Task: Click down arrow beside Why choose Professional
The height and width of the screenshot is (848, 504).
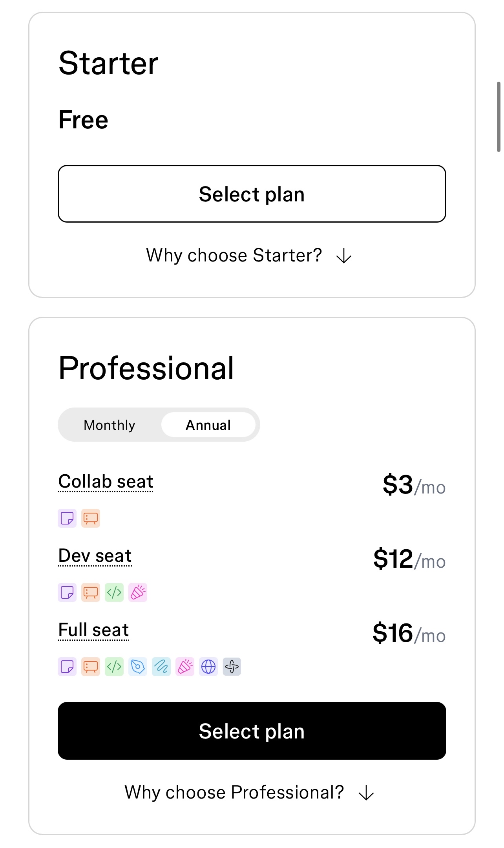Action: click(366, 793)
